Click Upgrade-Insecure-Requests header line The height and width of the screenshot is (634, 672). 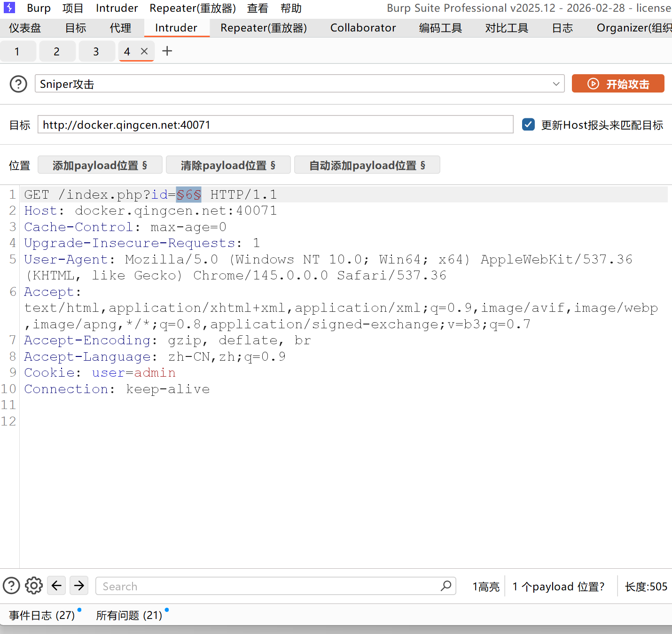tap(142, 243)
